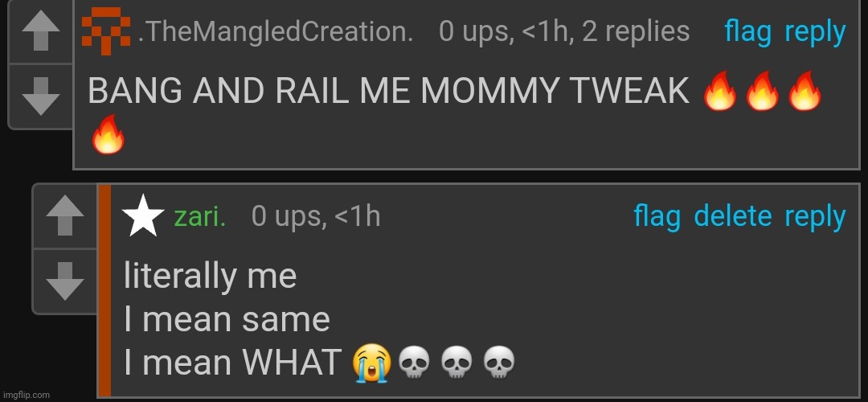
Task: Reply to zari's comment
Action: 815,217
